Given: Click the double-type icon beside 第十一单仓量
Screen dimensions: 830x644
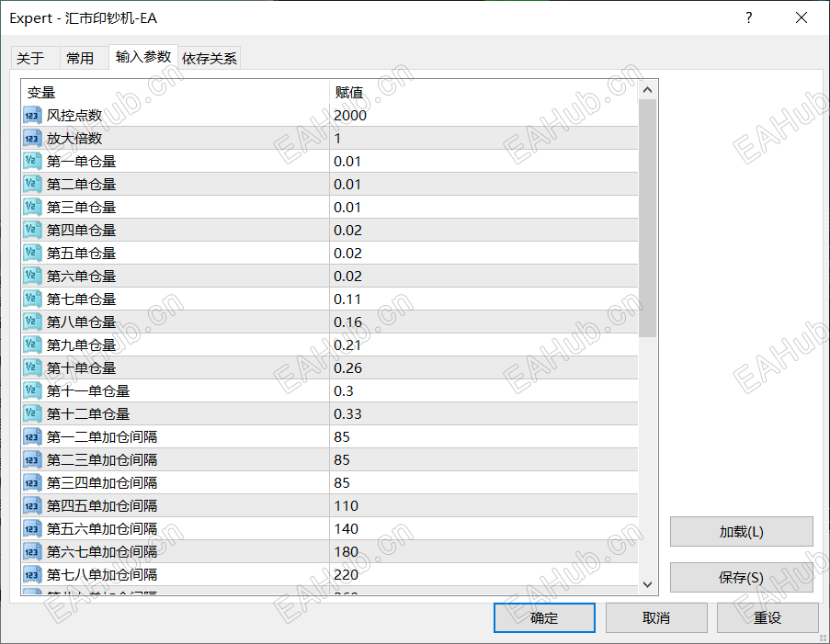Looking at the screenshot, I should tap(32, 391).
